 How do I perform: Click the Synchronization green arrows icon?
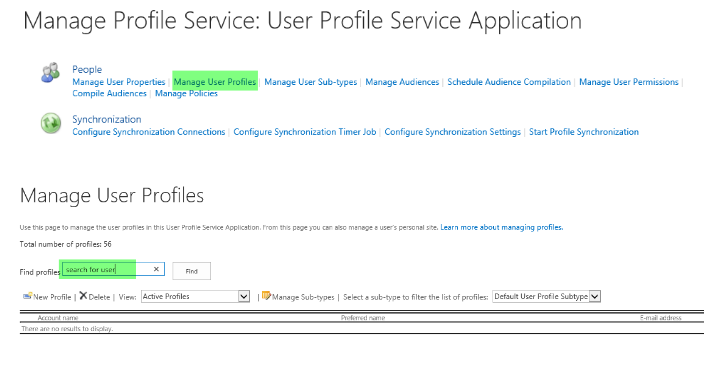(x=50, y=123)
